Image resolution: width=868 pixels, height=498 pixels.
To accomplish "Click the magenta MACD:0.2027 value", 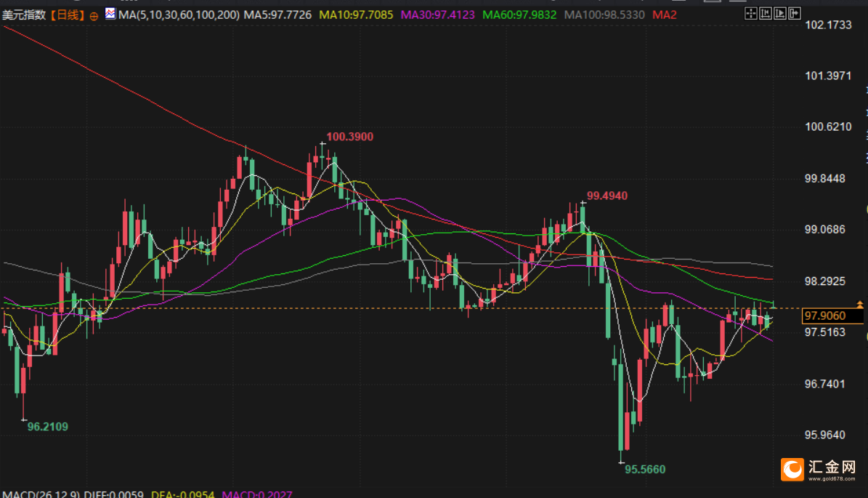I will click(x=257, y=494).
